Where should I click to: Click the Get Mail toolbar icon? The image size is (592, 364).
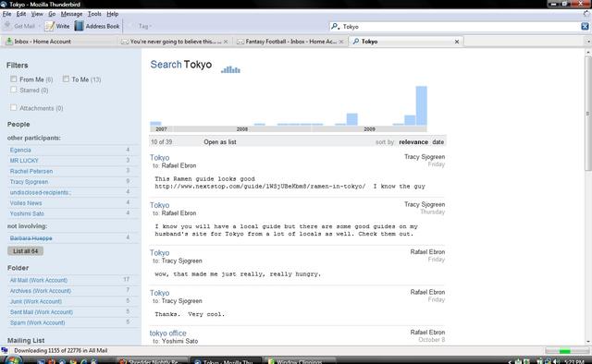point(7,26)
